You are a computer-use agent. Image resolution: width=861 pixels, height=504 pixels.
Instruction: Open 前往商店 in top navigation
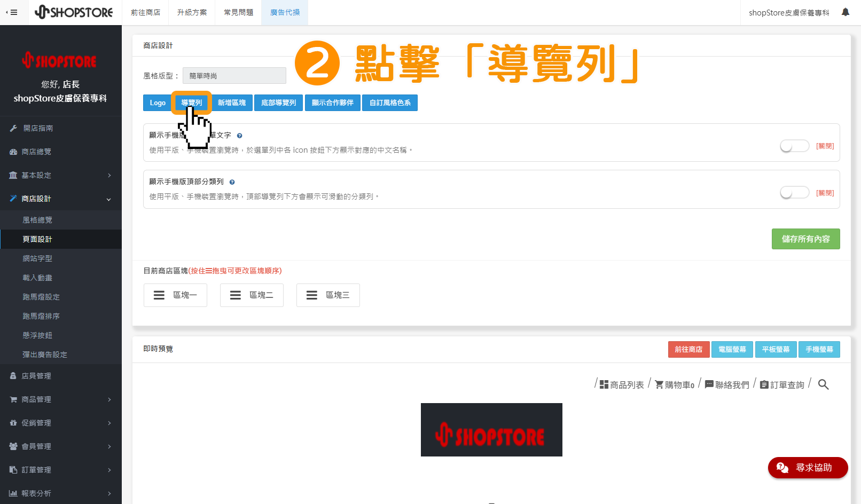tap(145, 12)
